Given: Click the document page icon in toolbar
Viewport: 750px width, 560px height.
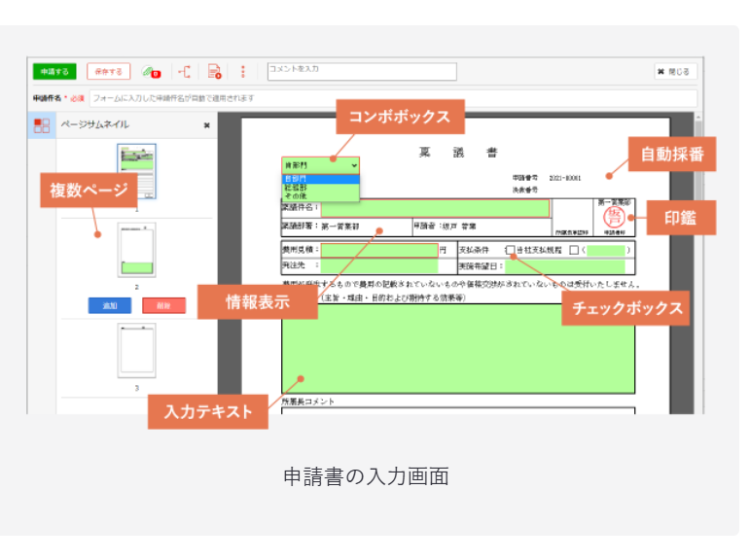Looking at the screenshot, I should [214, 72].
